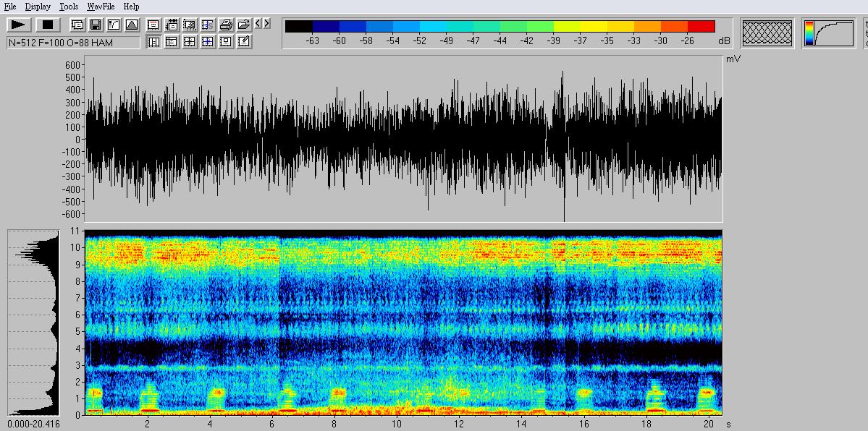Click the color mapping curve button
The image size is (868, 431).
click(x=827, y=33)
